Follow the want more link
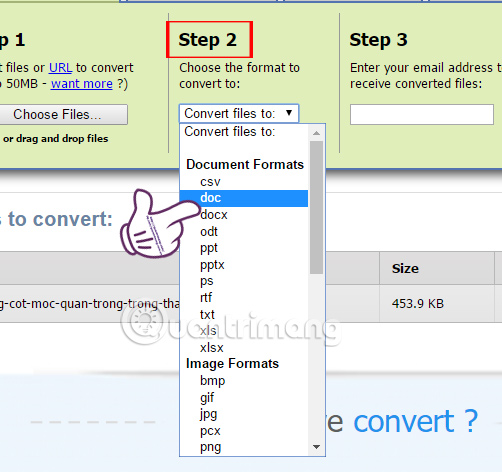This screenshot has height=472, width=502. click(x=82, y=84)
